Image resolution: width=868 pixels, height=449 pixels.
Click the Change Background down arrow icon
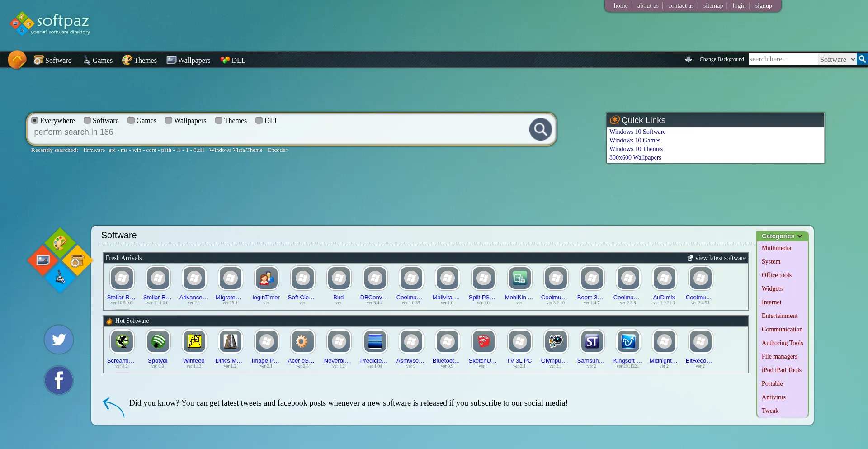point(688,60)
